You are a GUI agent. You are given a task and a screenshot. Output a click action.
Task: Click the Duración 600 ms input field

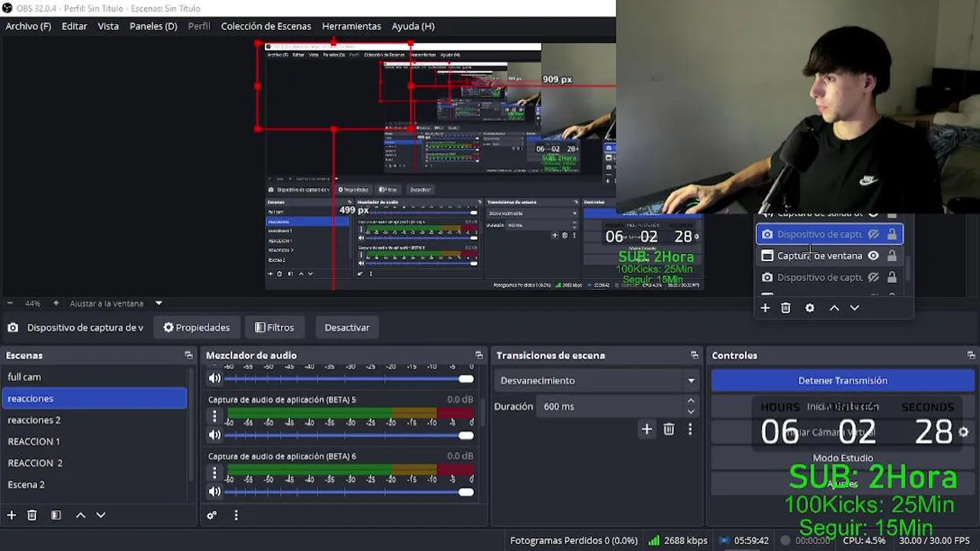(611, 406)
